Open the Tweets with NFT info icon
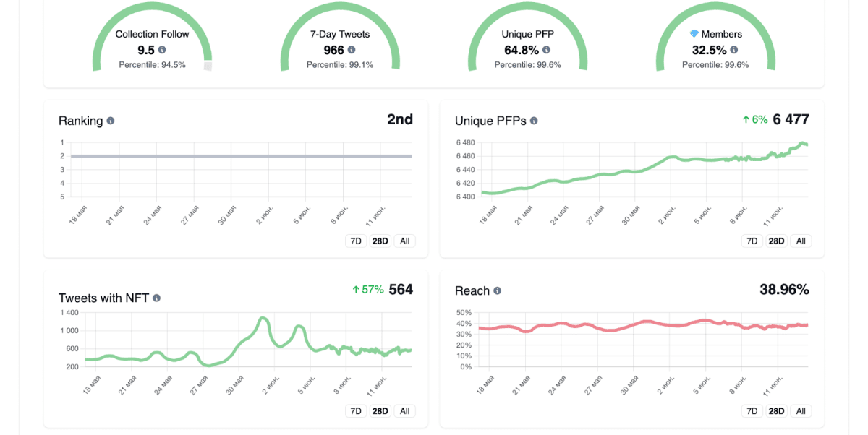Image resolution: width=868 pixels, height=435 pixels. coord(157,298)
